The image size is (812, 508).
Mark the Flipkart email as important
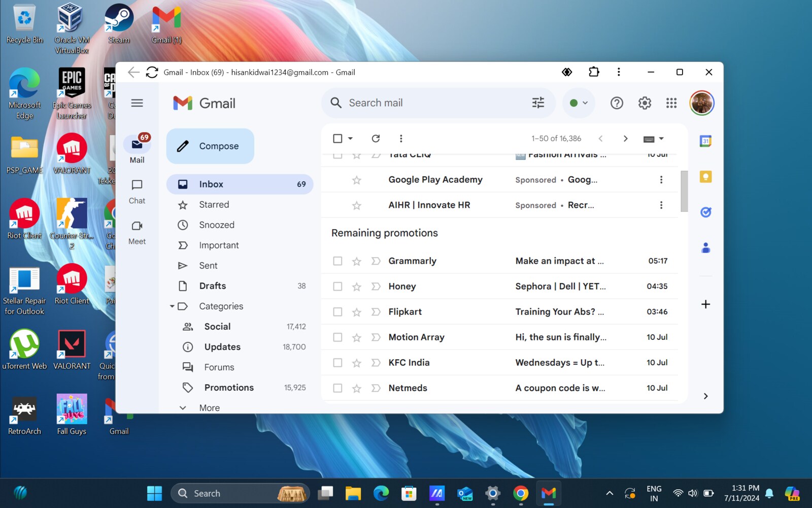tap(375, 311)
